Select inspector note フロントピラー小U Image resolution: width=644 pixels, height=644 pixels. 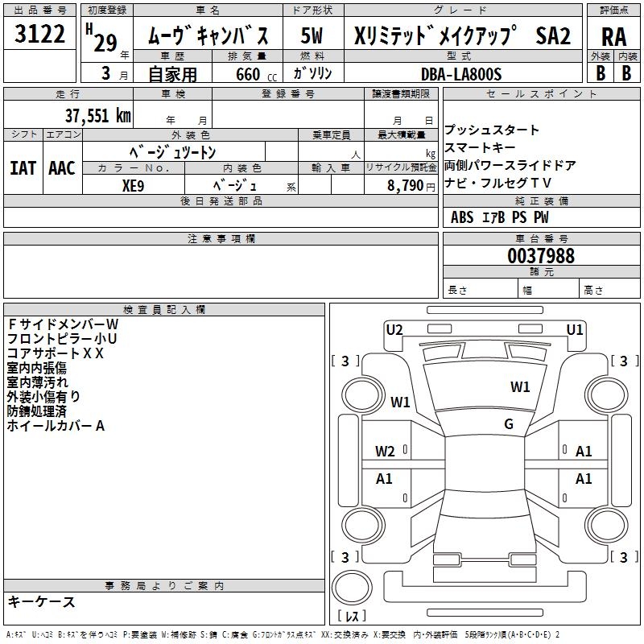pyautogui.click(x=62, y=338)
